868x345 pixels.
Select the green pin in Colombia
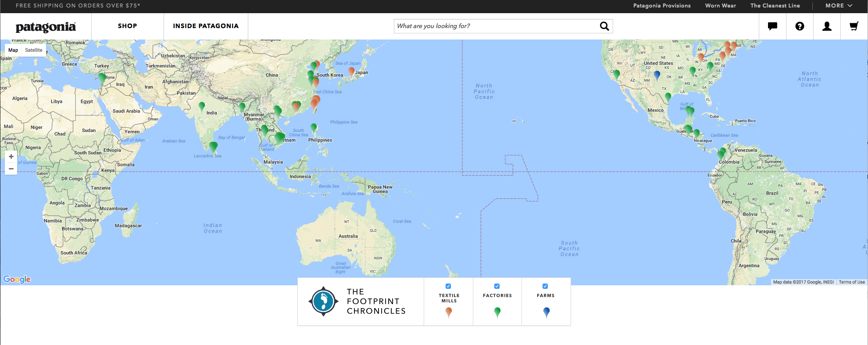tap(721, 154)
